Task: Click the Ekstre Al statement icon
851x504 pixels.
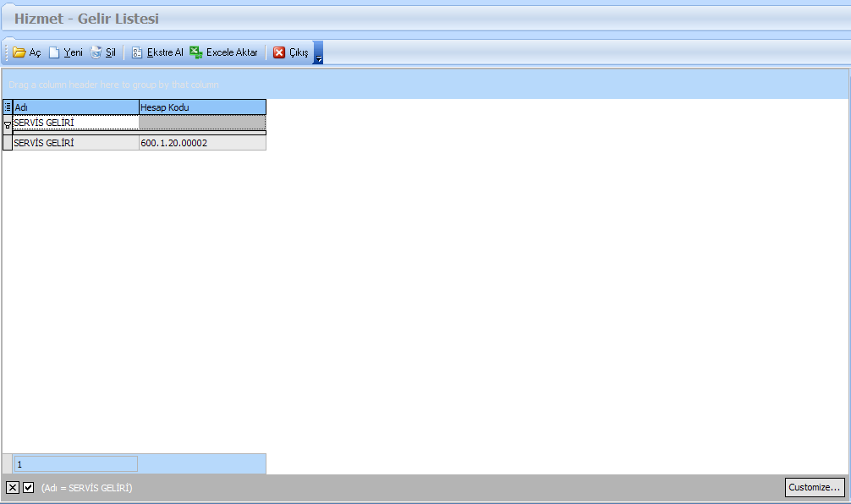Action: click(x=137, y=52)
